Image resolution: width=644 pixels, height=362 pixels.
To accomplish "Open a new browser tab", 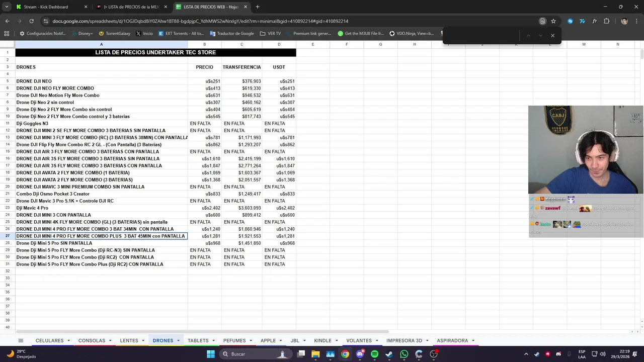I will coord(258,7).
